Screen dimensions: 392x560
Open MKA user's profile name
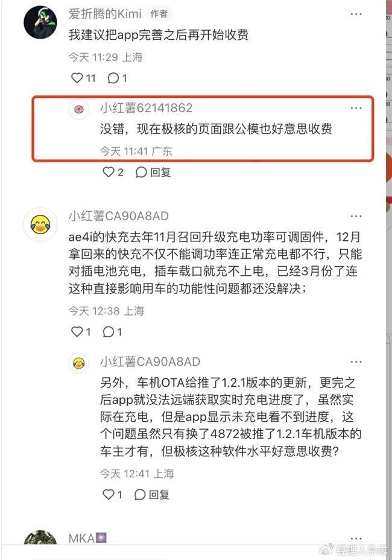pyautogui.click(x=82, y=538)
